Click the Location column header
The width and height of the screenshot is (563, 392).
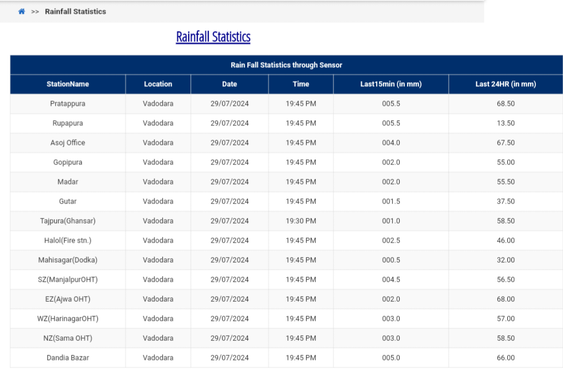pyautogui.click(x=158, y=84)
